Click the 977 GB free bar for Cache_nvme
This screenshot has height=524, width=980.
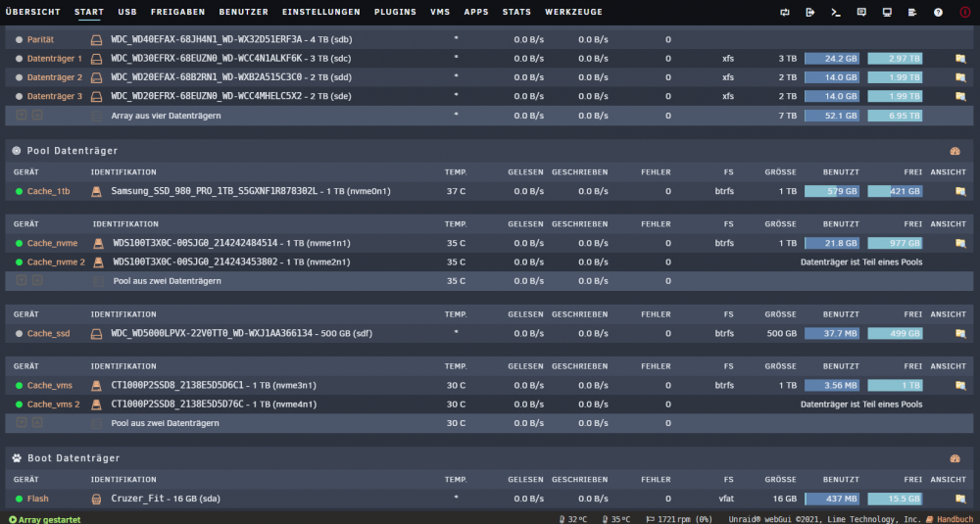[895, 243]
